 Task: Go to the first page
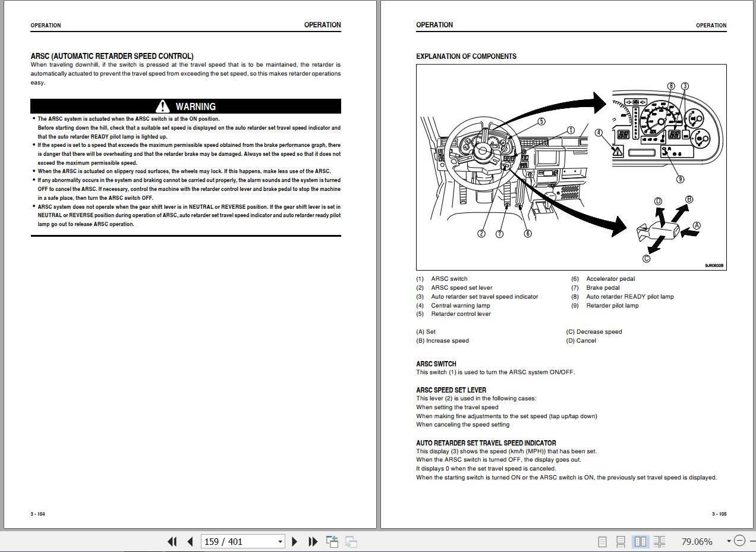point(172,541)
